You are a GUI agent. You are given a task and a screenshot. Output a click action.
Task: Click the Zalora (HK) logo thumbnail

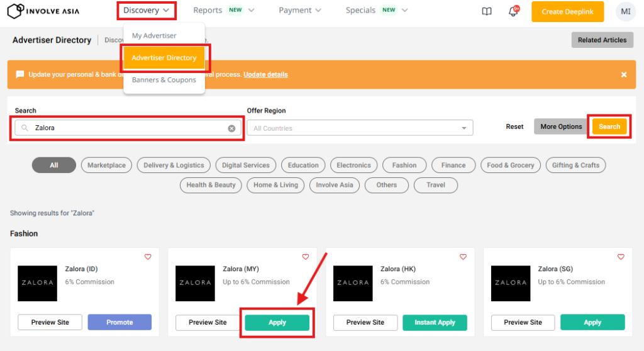(x=352, y=282)
